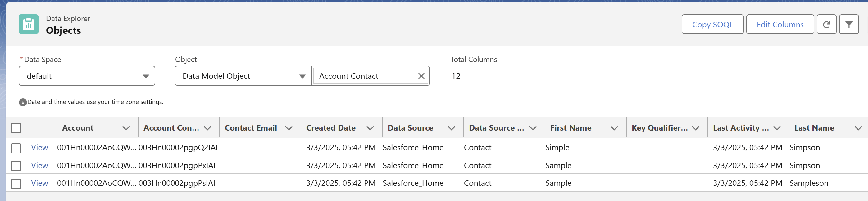The height and width of the screenshot is (201, 868).
Task: Click the First Name column header
Action: click(x=571, y=128)
